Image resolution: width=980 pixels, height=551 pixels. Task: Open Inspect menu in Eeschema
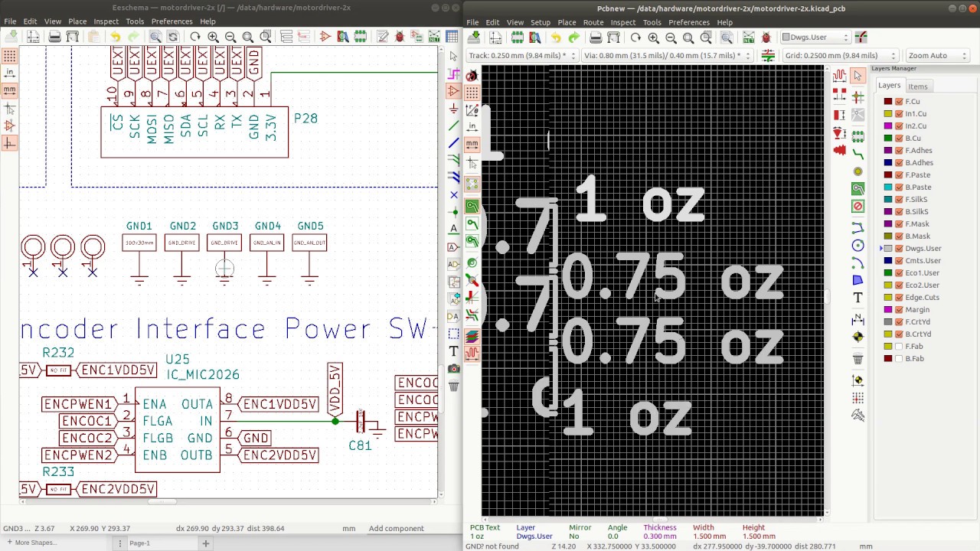(x=106, y=21)
